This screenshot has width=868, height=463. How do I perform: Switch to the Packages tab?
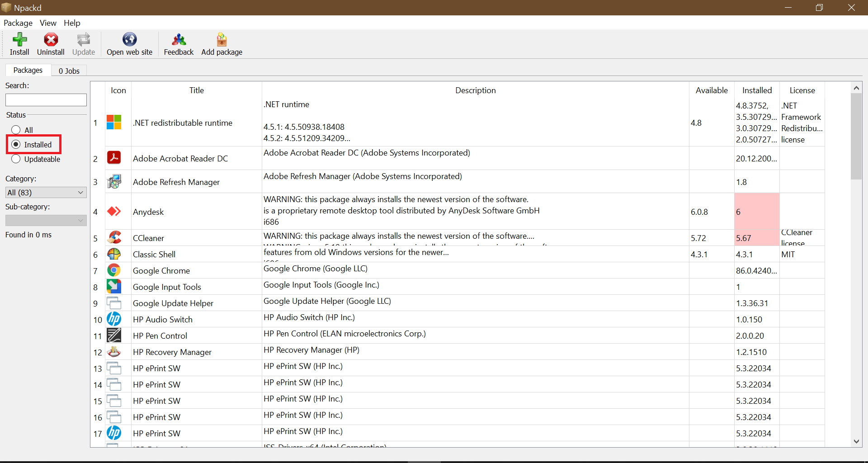[28, 70]
